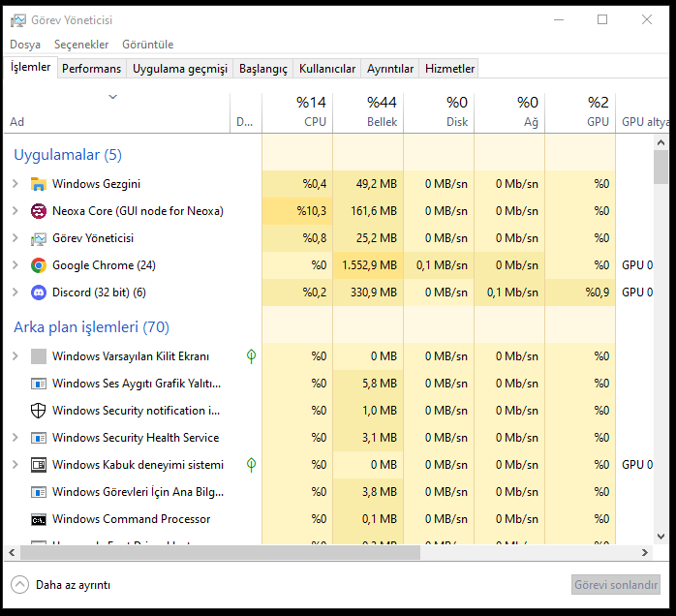This screenshot has width=676, height=616.
Task: Click the Windows Security notification shield icon
Action: 39,411
